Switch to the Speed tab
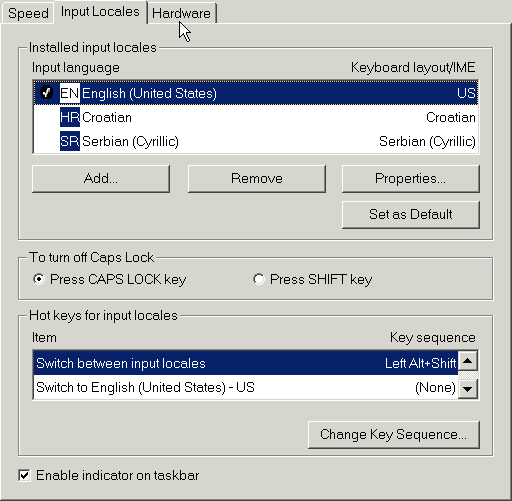 (28, 13)
